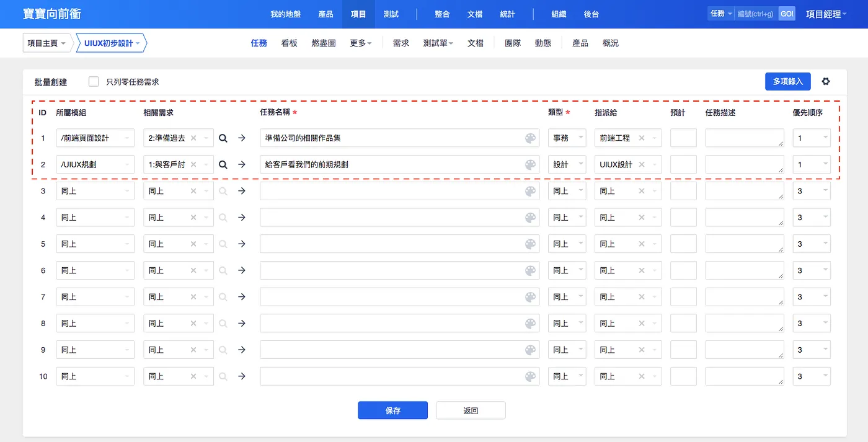Clear assignee 前端工程 in row 1

[x=642, y=138]
